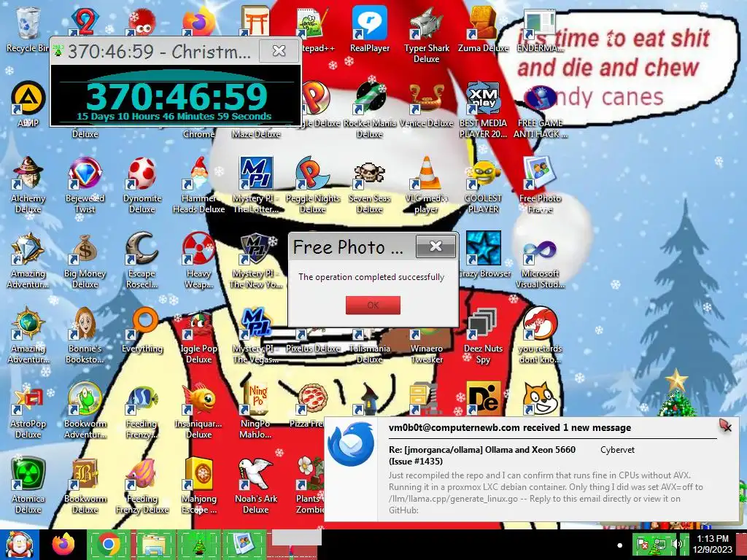Open Iggle Pop Deluxe icon
Viewport: 747px width, 560px height.
click(198, 335)
